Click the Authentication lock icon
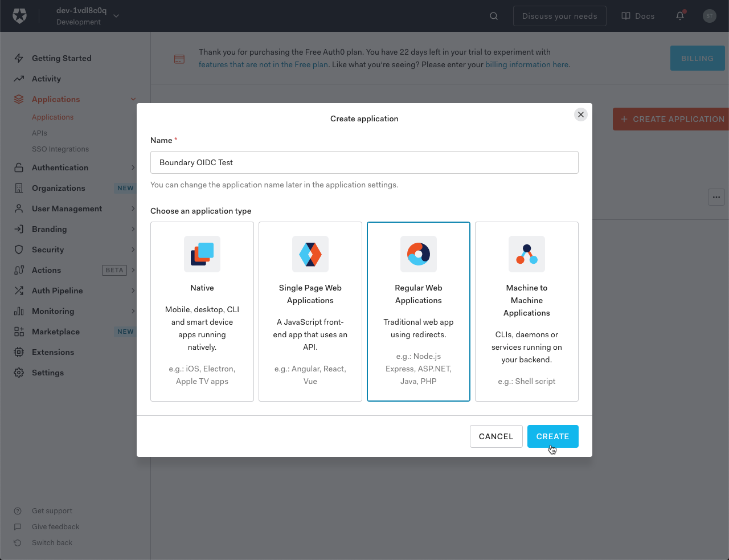The image size is (729, 560). pos(19,167)
